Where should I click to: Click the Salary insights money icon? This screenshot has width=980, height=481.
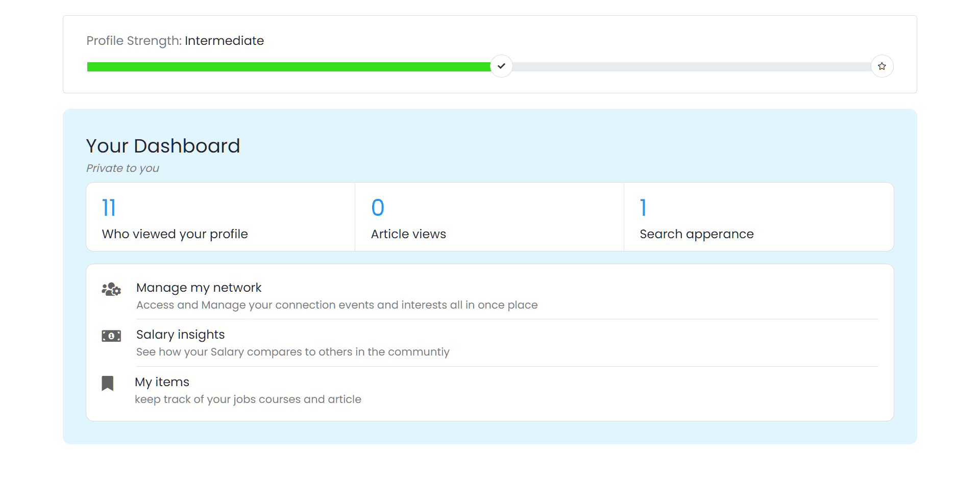(x=111, y=336)
